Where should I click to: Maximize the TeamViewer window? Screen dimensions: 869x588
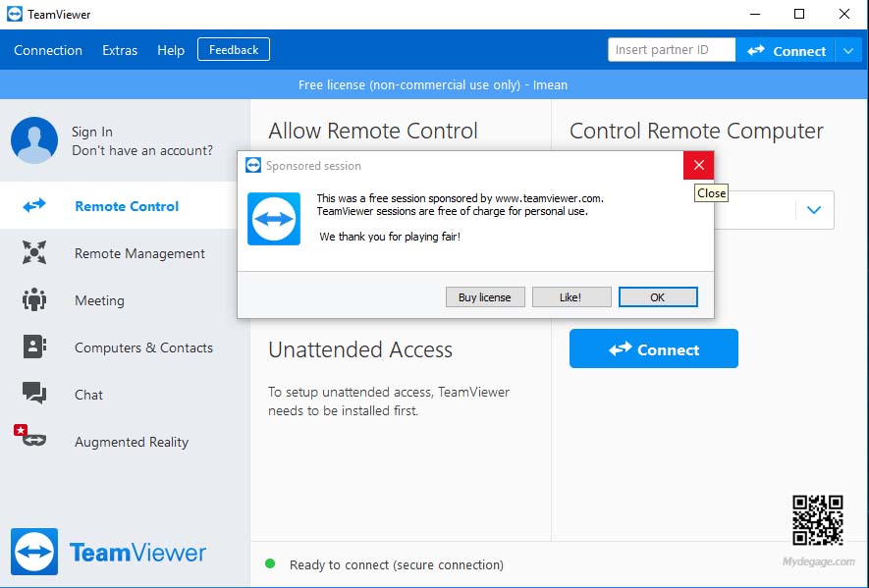799,14
